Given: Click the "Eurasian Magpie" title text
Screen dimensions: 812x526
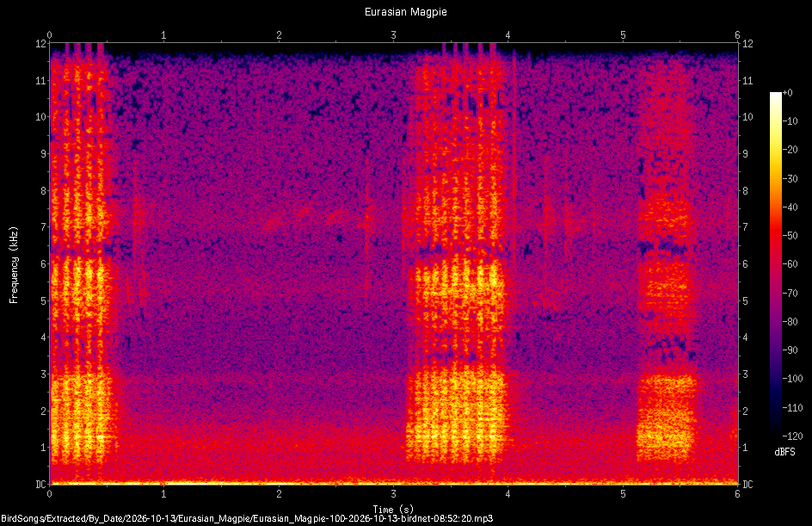Looking at the screenshot, I should coord(405,12).
